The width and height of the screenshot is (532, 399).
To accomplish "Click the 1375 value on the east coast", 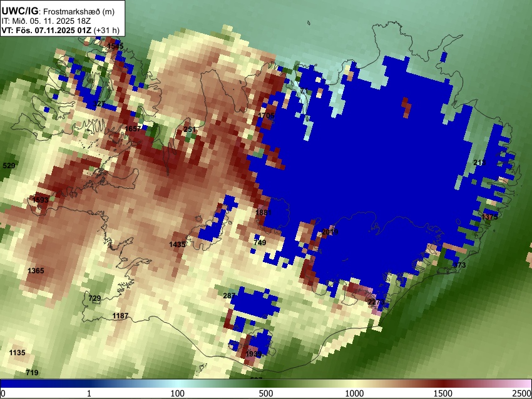I will coord(489,216).
